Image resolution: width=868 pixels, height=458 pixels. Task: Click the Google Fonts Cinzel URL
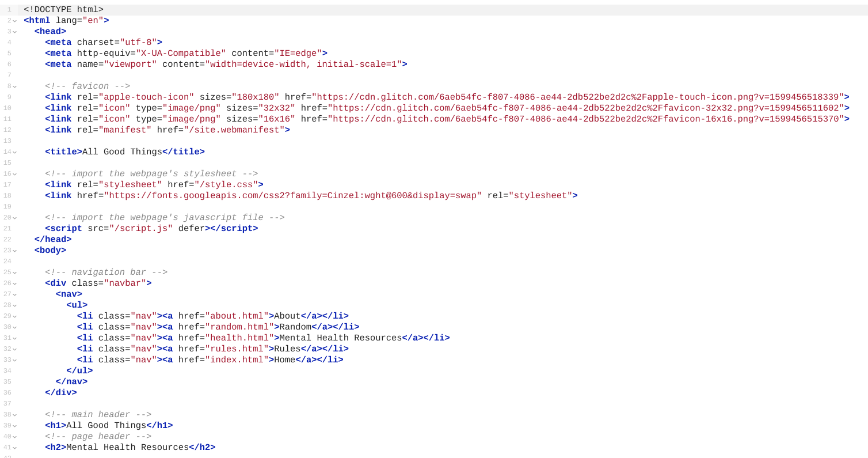click(x=293, y=196)
